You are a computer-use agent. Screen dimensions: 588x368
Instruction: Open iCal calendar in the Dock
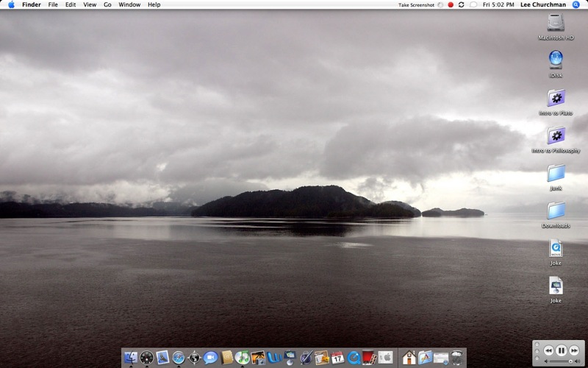[x=337, y=358]
